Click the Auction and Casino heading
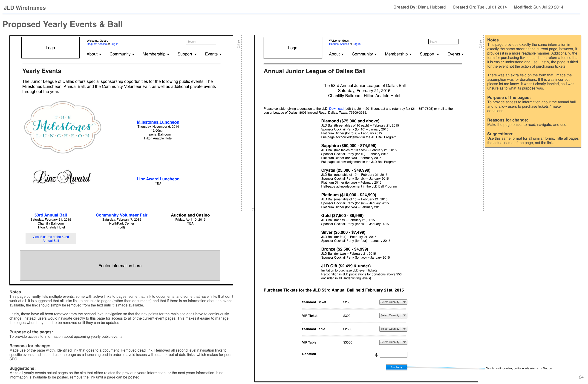Viewport: 588px width, 384px height. pyautogui.click(x=190, y=215)
